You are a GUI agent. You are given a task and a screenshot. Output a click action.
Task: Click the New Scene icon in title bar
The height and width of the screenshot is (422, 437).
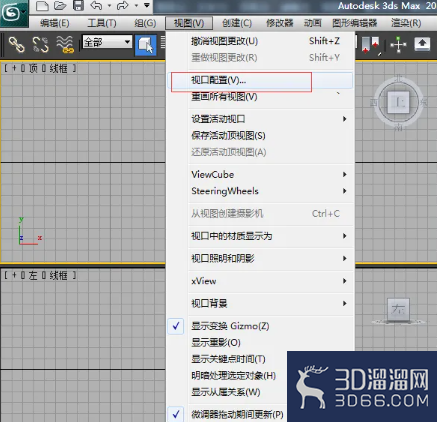(42, 6)
